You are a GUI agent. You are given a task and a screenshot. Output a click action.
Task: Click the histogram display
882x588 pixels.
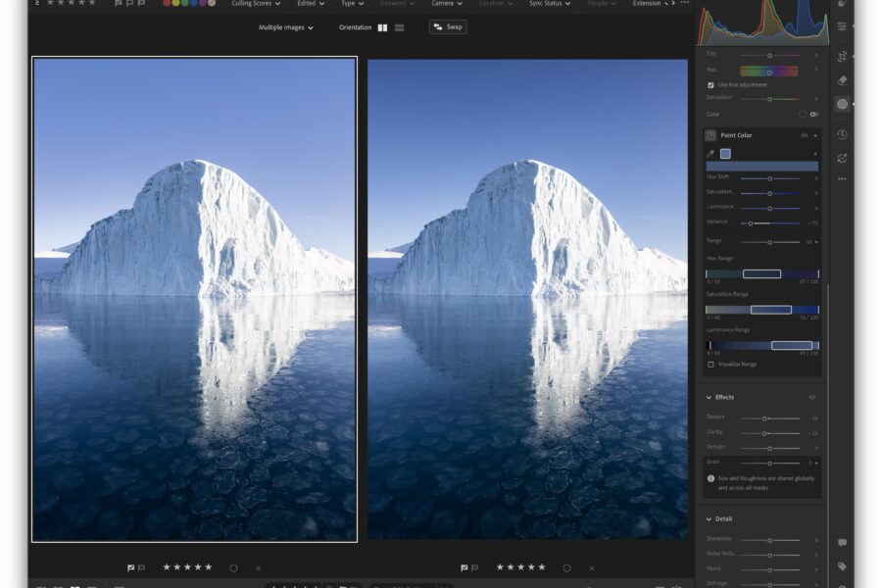tap(762, 23)
